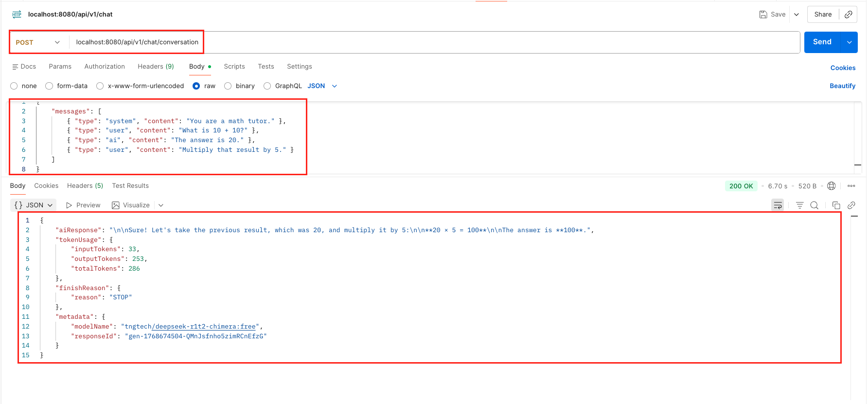Click the network globe icon in status bar
868x404 pixels.
(x=832, y=186)
